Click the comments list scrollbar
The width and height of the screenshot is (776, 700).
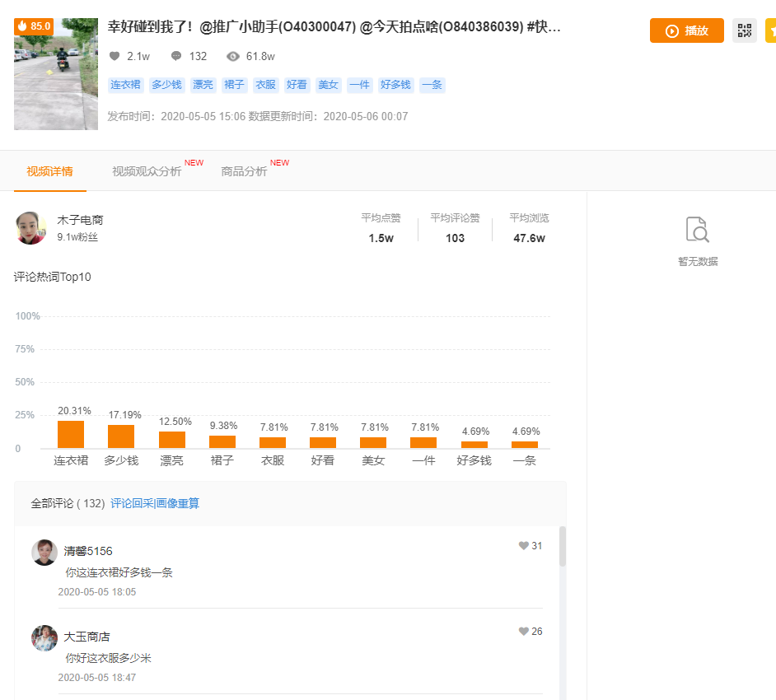[x=562, y=546]
